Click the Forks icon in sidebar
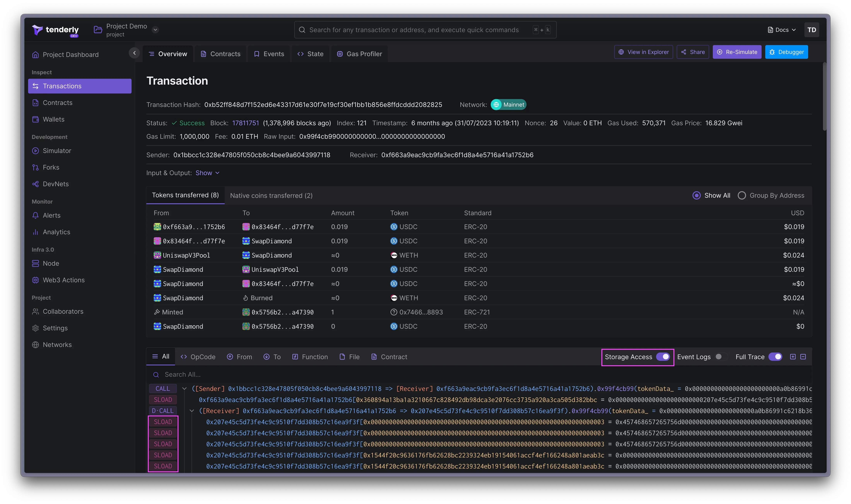This screenshot has width=851, height=504. click(x=35, y=167)
